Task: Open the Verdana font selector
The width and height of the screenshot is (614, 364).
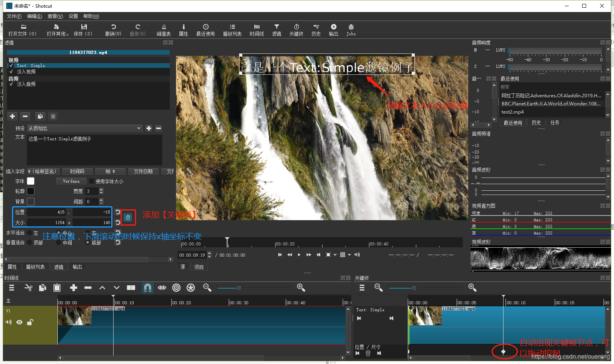Action: (71, 181)
